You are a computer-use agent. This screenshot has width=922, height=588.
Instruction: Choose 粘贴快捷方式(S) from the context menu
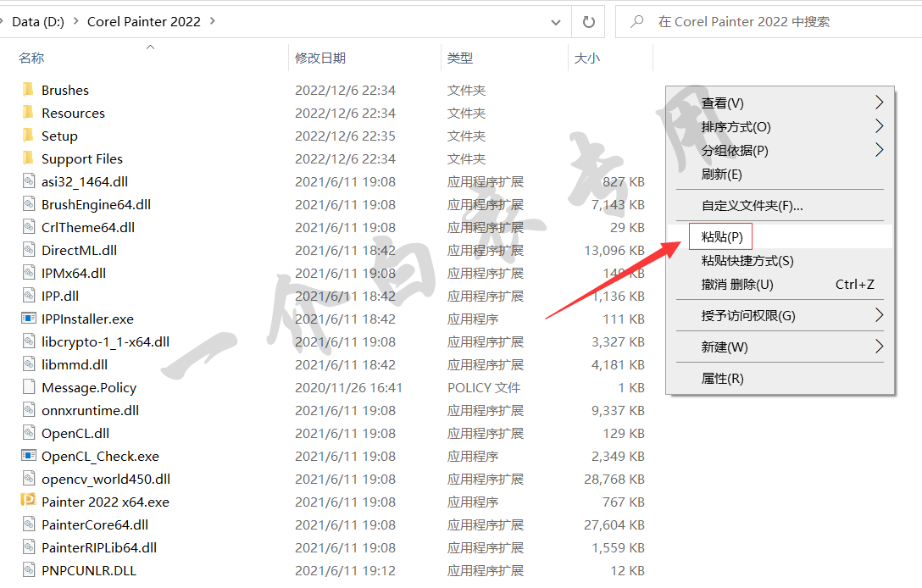click(780, 260)
